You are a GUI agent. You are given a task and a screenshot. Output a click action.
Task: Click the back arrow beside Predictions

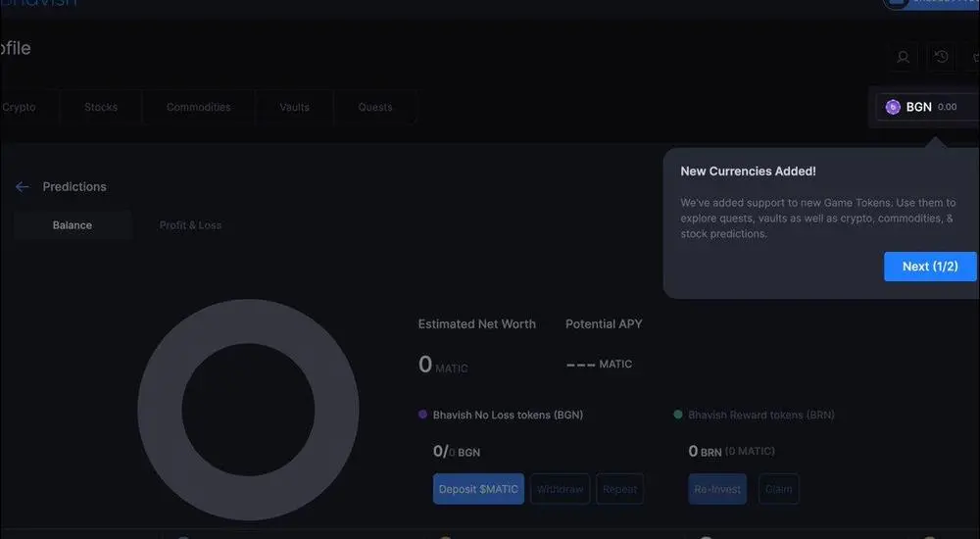point(23,187)
